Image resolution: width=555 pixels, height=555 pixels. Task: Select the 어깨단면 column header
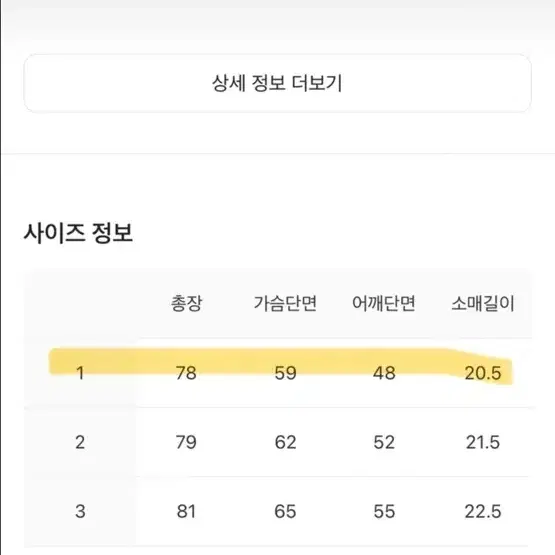click(384, 303)
